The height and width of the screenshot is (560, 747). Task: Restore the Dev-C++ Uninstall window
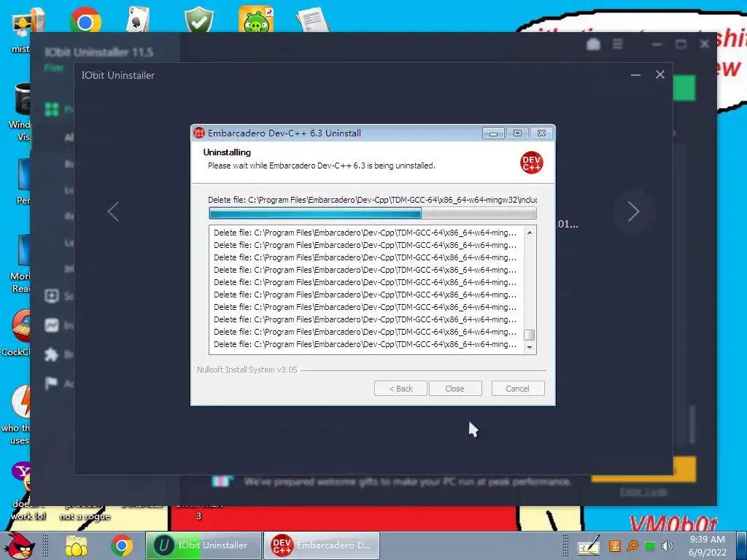point(517,133)
